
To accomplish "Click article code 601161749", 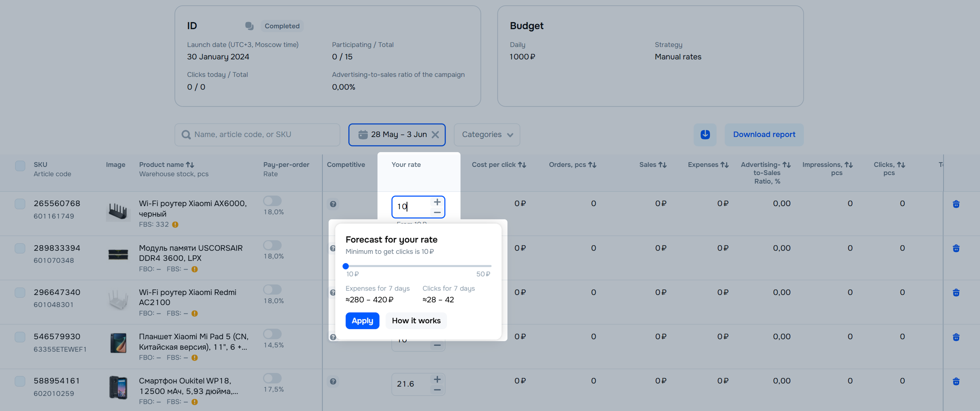I will 54,216.
